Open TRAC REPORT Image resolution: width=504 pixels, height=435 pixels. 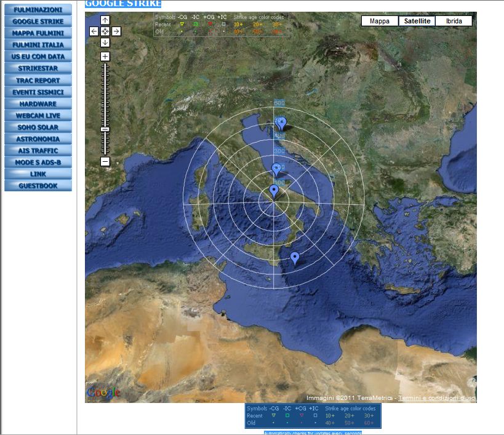(x=38, y=81)
